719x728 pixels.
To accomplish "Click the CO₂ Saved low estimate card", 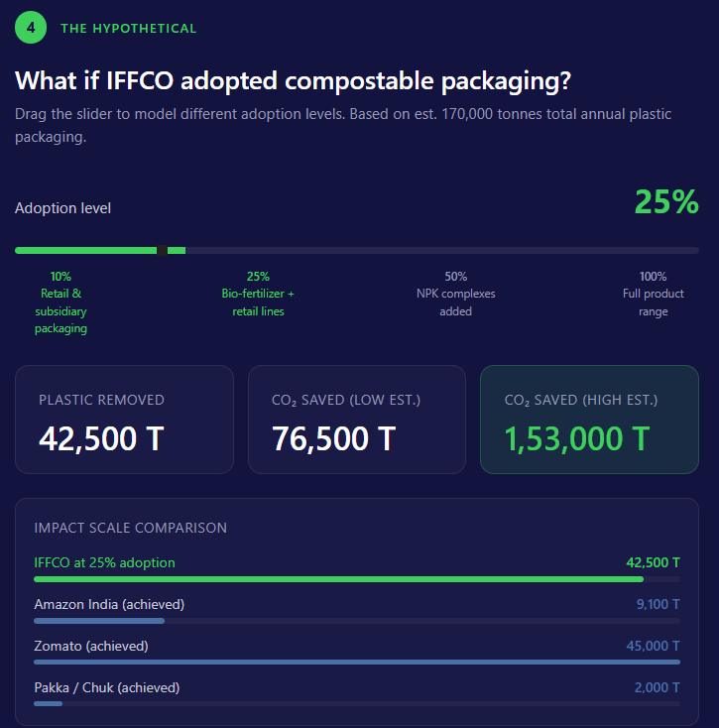I will 357,420.
